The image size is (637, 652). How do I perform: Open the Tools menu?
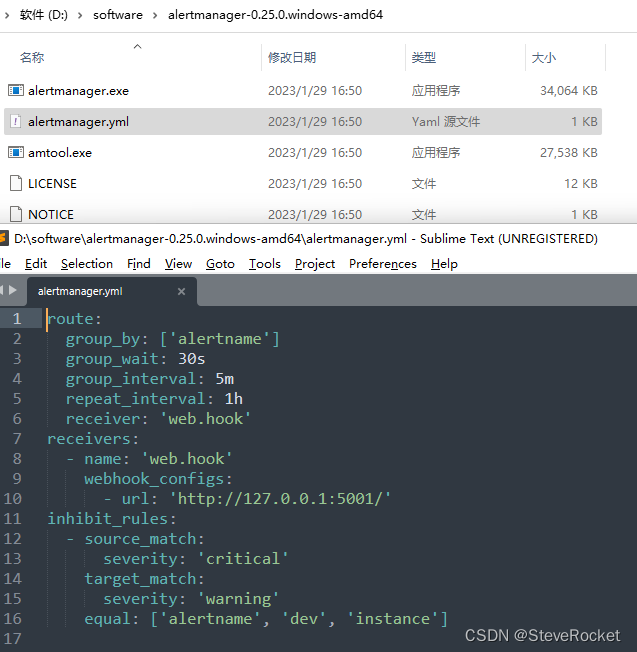[x=265, y=264]
